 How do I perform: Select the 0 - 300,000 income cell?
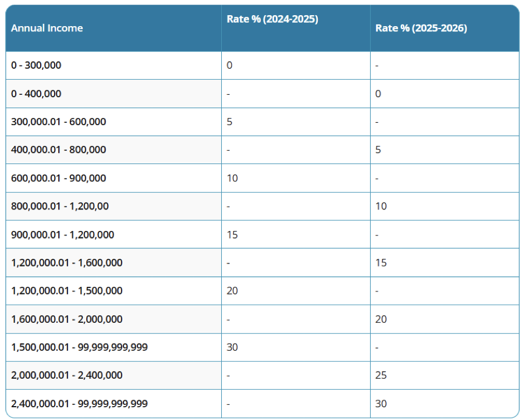pos(36,65)
